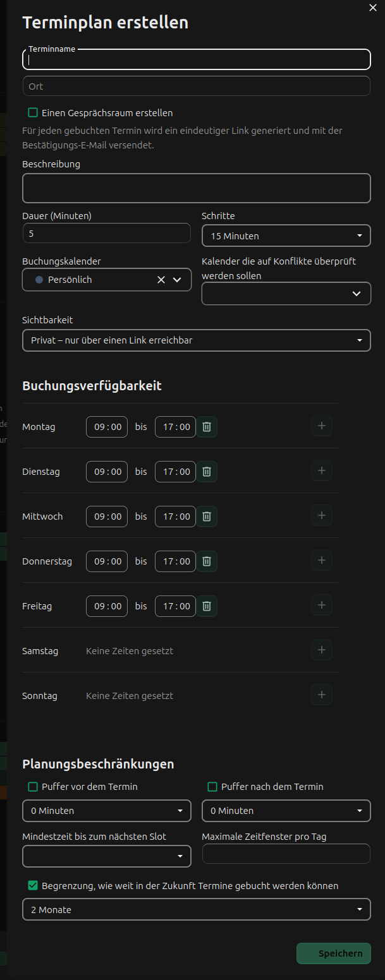This screenshot has width=385, height=980.
Task: Delete Freitag availability via trash icon
Action: [207, 606]
